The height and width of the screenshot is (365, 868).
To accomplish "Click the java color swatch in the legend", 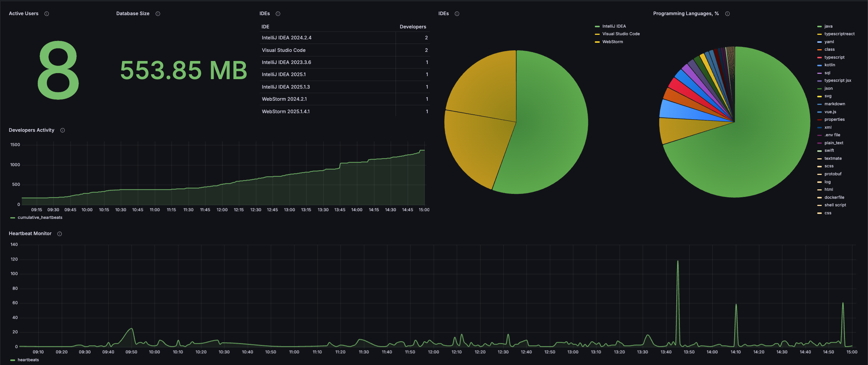I will click(820, 27).
